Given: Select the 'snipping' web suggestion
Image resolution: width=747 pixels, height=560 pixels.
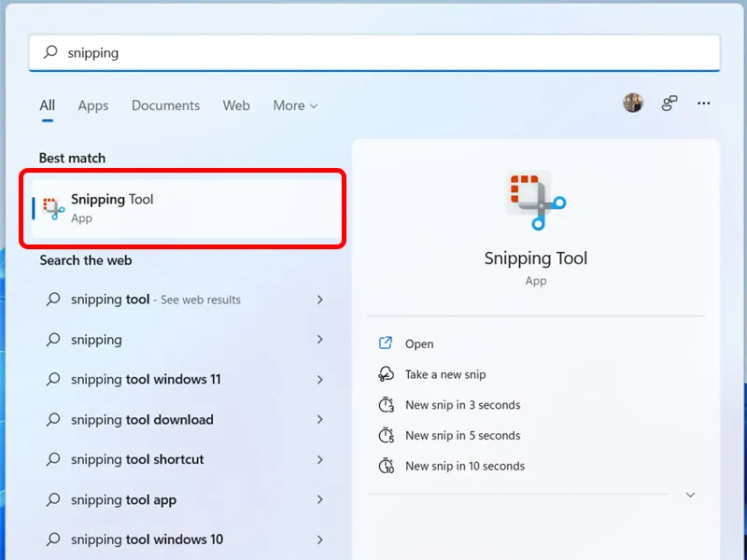Looking at the screenshot, I should coord(184,340).
